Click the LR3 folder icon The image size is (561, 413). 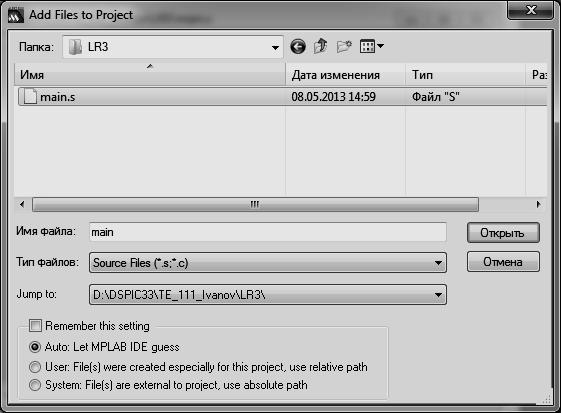tap(75, 47)
